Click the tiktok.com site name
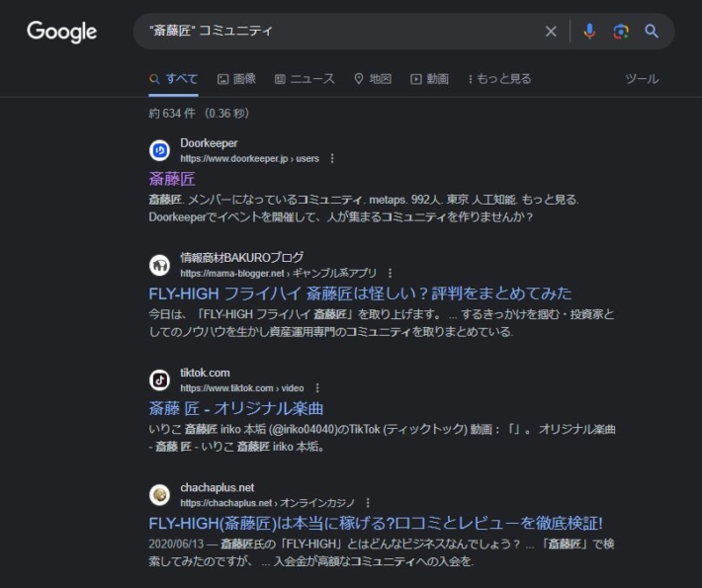Image resolution: width=702 pixels, height=588 pixels. click(205, 373)
